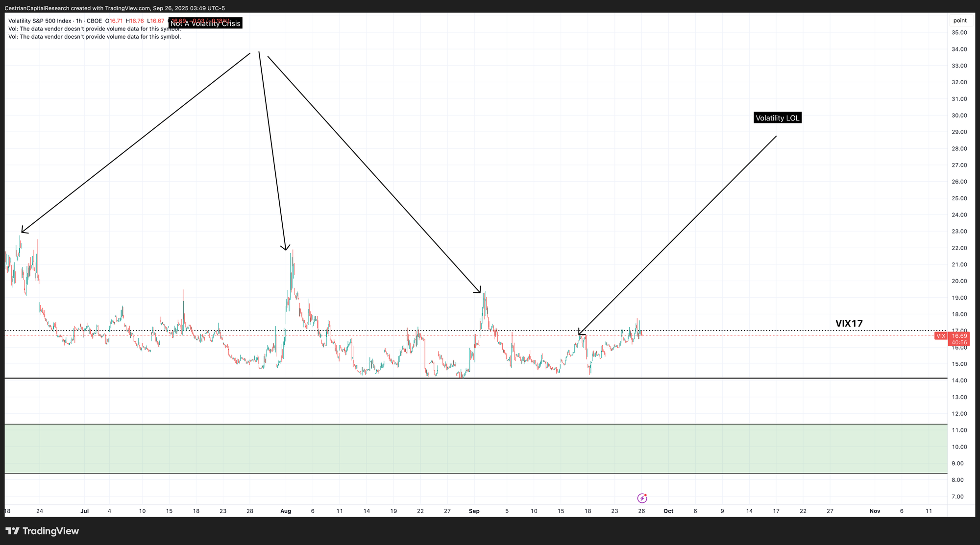Click the 'Oct' label on the time axis

pos(668,511)
